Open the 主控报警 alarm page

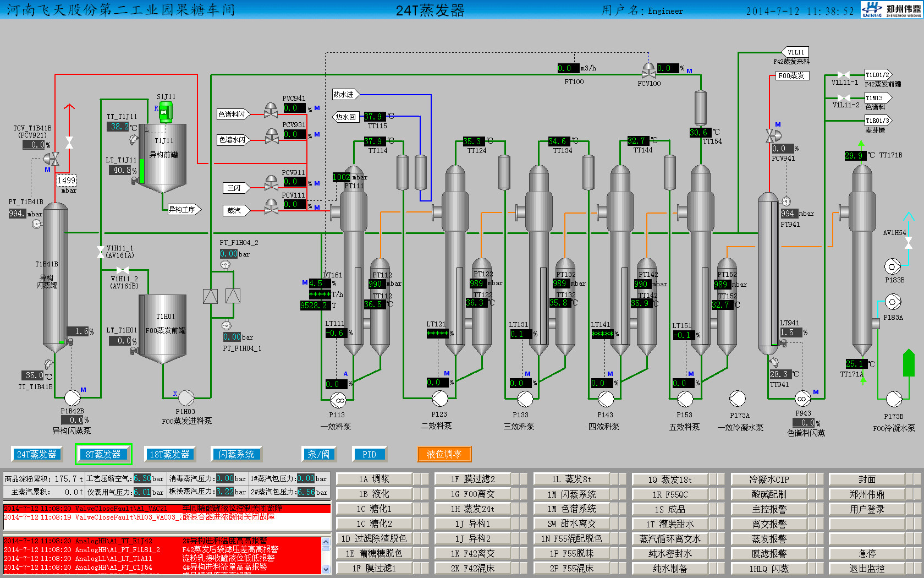point(769,509)
